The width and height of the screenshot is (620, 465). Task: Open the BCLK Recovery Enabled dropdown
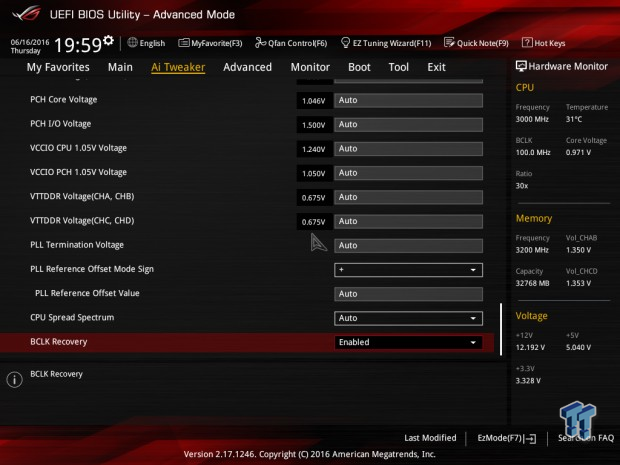[x=408, y=342]
